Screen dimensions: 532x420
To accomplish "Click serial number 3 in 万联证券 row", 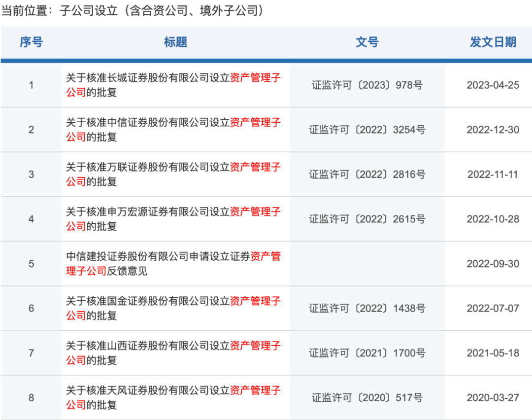I will click(x=31, y=174).
